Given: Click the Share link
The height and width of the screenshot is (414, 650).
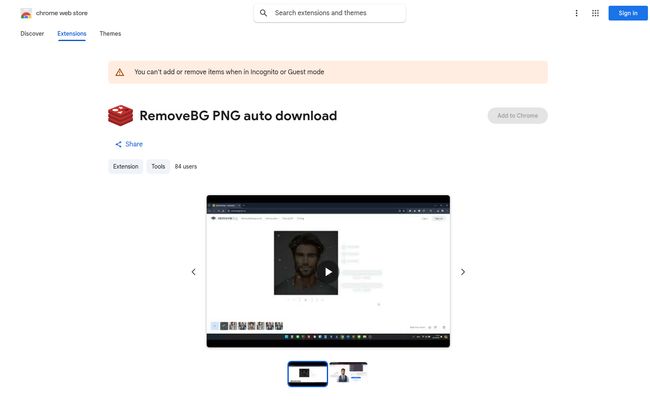Looking at the screenshot, I should click(x=129, y=144).
